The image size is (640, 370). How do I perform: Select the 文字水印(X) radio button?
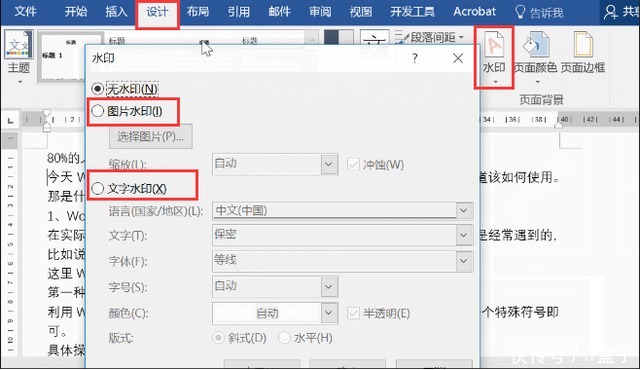pos(98,188)
